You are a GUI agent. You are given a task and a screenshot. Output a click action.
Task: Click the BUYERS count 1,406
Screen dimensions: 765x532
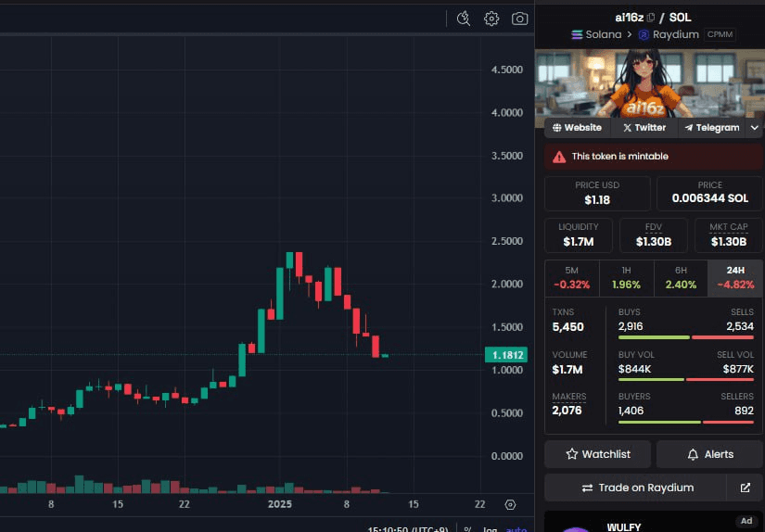(631, 412)
